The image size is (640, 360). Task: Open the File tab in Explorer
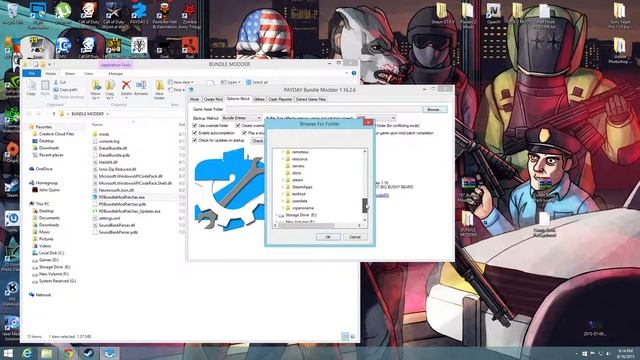tap(31, 73)
